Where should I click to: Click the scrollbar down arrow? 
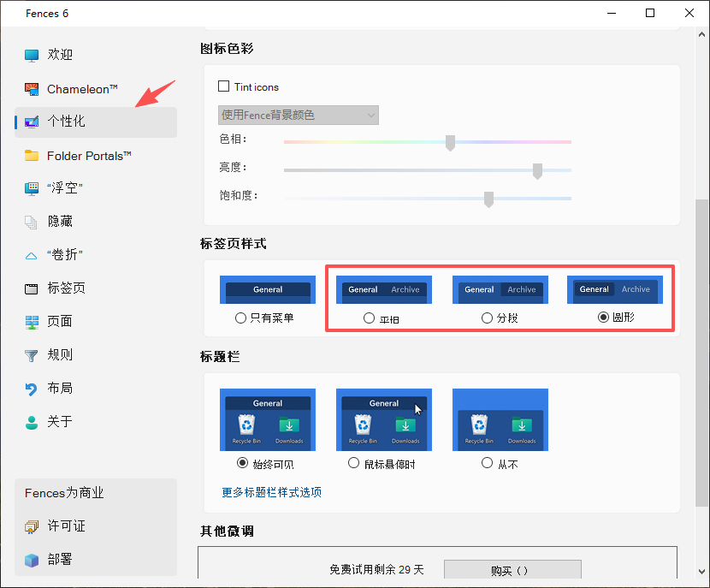coord(701,572)
